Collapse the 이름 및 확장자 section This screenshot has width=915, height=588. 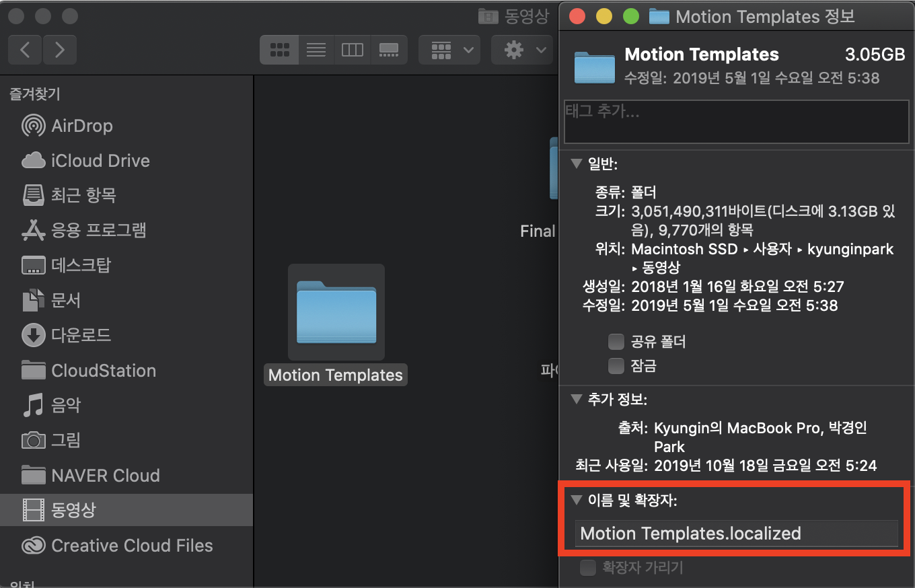tap(576, 500)
